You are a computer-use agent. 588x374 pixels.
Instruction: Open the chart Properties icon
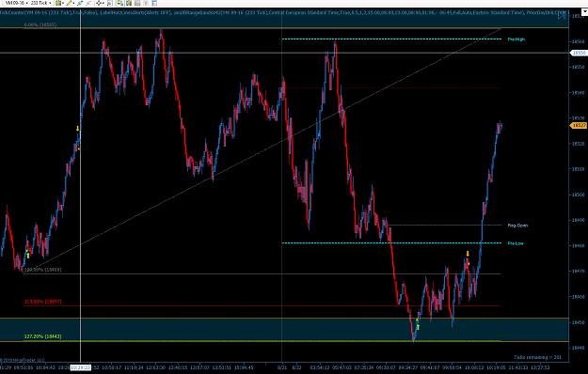coord(154,3)
